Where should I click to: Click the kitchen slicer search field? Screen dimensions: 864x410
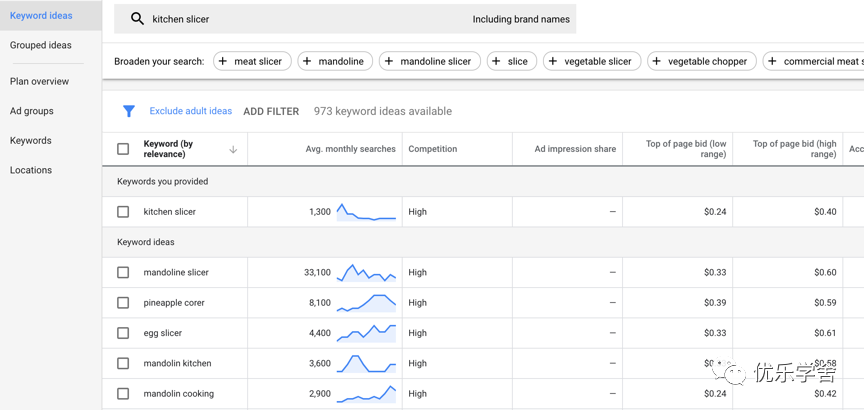[x=345, y=19]
